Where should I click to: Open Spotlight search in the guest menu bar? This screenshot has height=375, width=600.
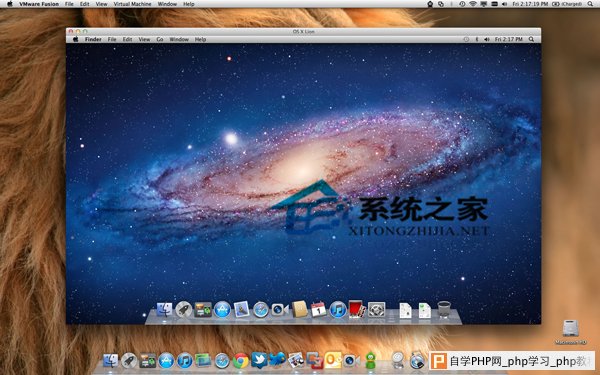(531, 39)
